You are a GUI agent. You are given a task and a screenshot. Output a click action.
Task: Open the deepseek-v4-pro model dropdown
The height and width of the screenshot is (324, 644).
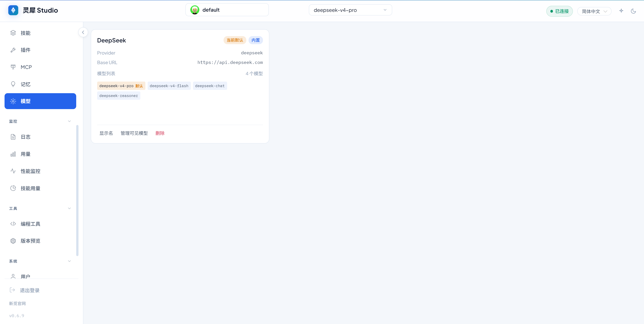(x=350, y=10)
